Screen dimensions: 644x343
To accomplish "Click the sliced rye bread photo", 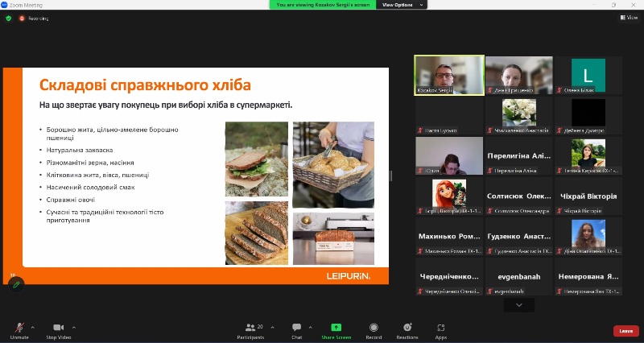I will point(256,233).
